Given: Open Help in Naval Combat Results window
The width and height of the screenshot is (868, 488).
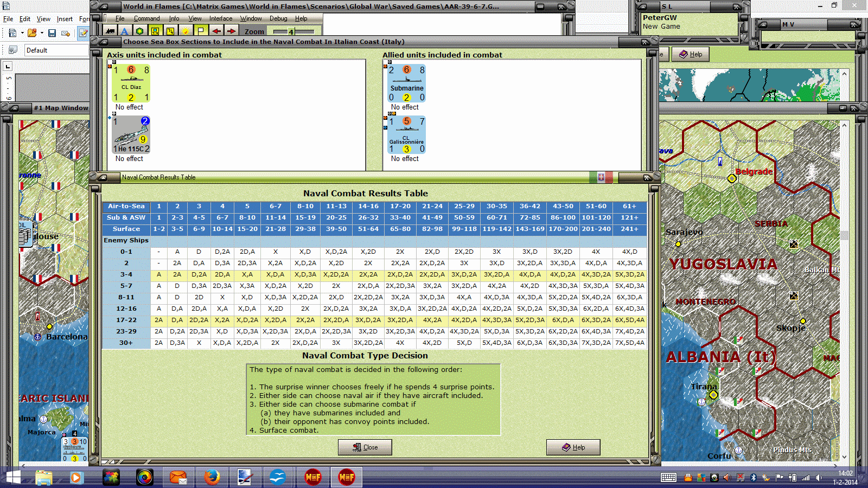Looking at the screenshot, I should [573, 447].
